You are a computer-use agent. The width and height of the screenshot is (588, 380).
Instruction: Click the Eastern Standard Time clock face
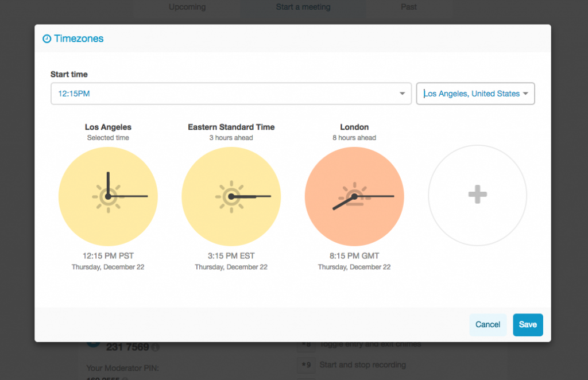(231, 196)
